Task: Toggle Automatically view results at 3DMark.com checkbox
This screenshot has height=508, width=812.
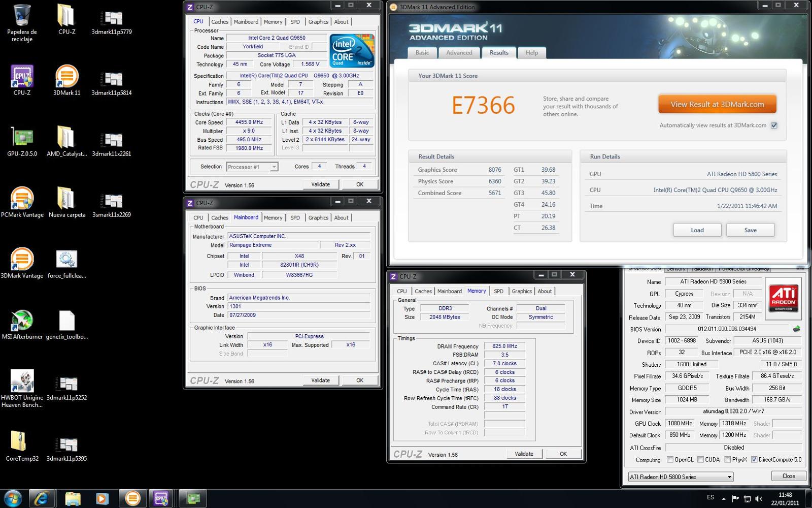Action: [x=774, y=125]
